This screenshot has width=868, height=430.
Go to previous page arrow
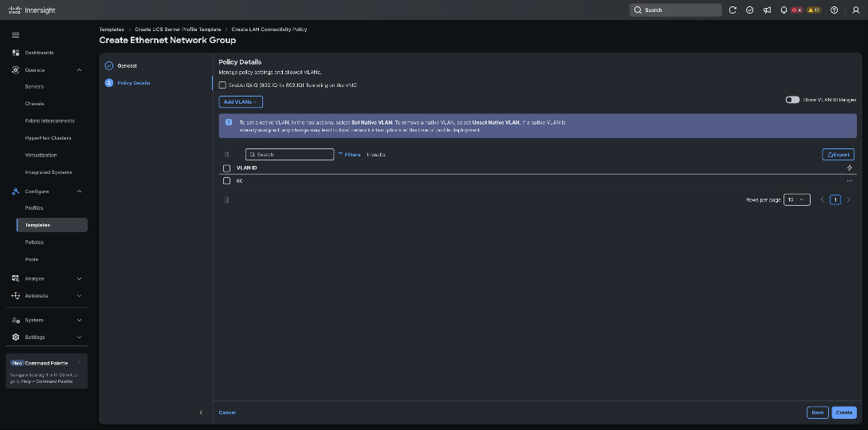coord(822,199)
